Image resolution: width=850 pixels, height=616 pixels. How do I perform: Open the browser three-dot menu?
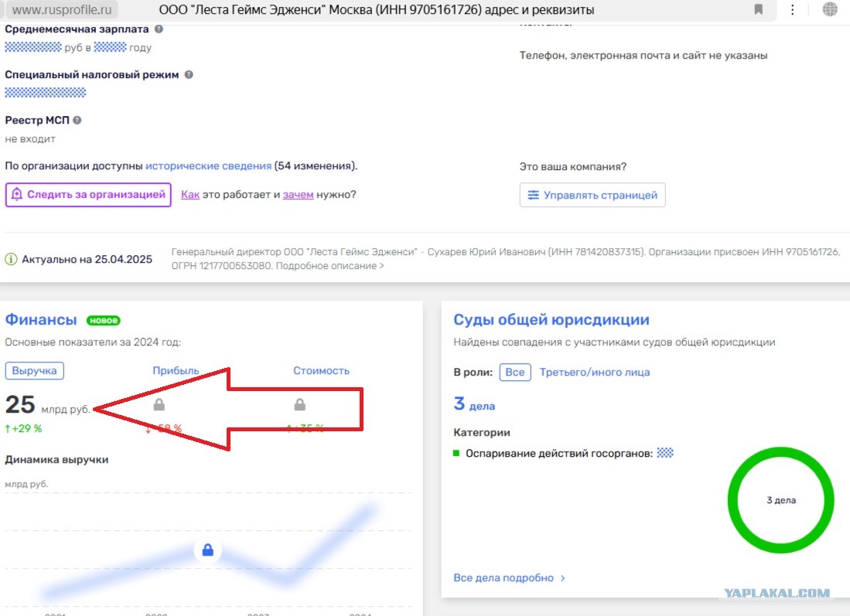(793, 9)
